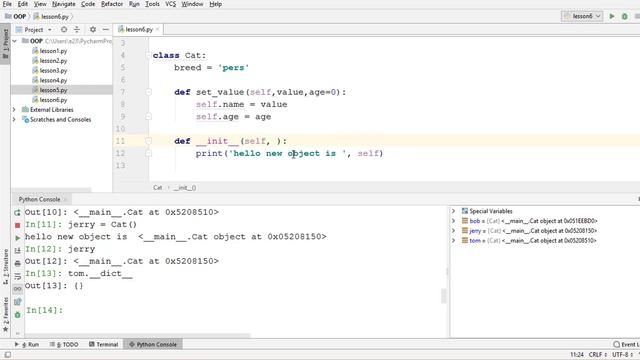640x360 pixels.
Task: Select lesson4.py in project tree
Action: click(x=53, y=80)
